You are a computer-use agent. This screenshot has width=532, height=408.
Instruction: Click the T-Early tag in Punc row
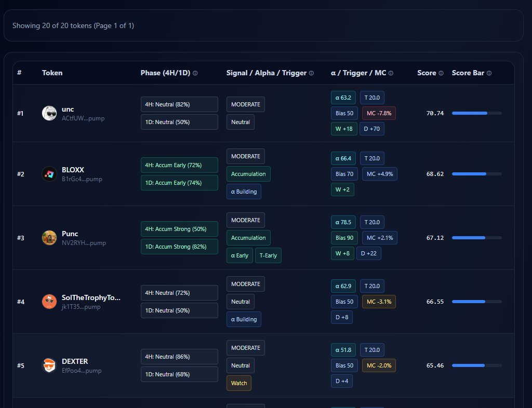[x=268, y=255]
